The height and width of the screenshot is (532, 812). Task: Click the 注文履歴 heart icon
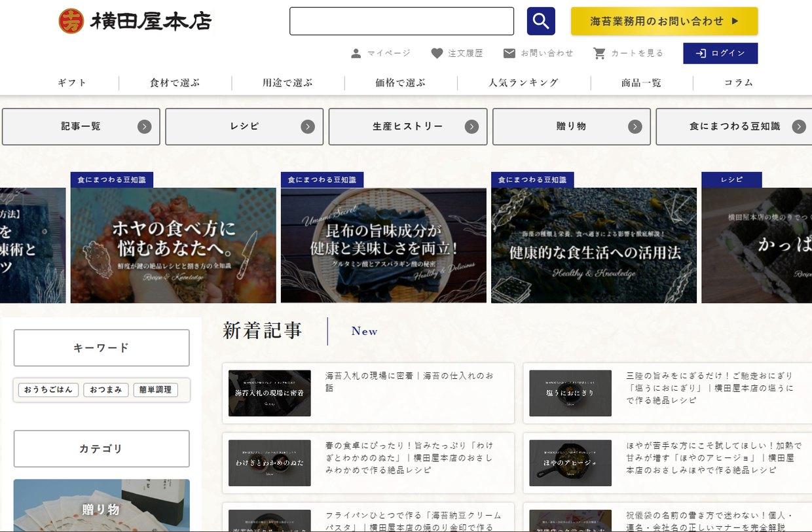click(x=437, y=54)
